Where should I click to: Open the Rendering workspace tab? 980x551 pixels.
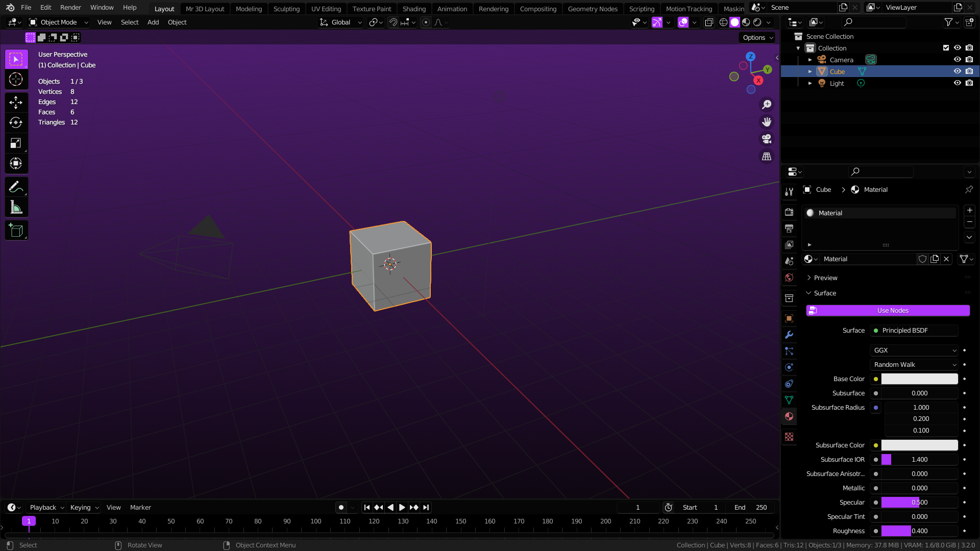(493, 9)
